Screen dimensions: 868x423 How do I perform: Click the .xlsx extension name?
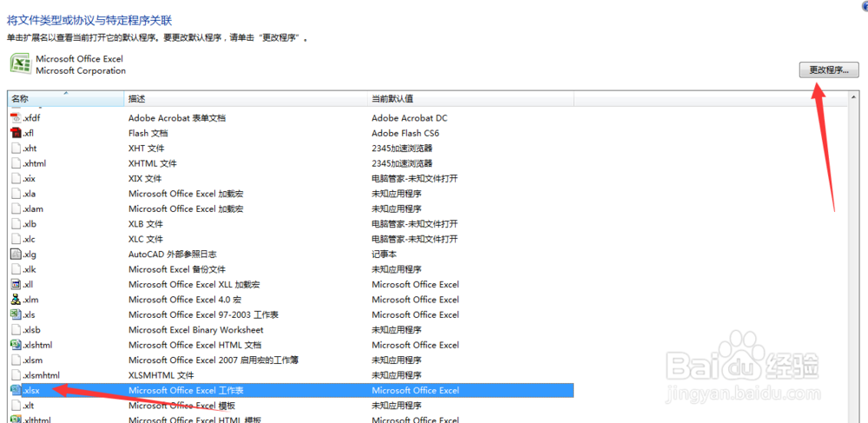click(x=31, y=390)
